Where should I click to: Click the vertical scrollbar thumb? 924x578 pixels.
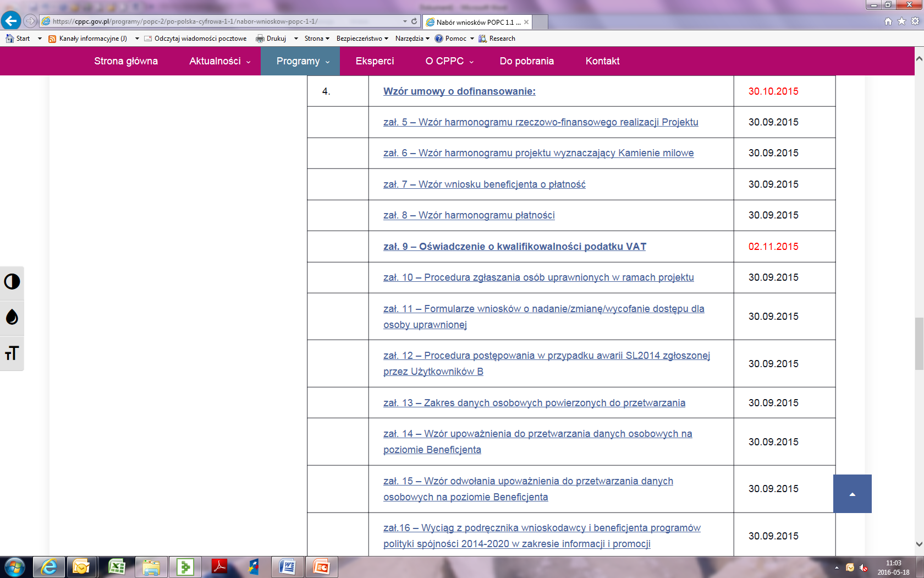919,343
